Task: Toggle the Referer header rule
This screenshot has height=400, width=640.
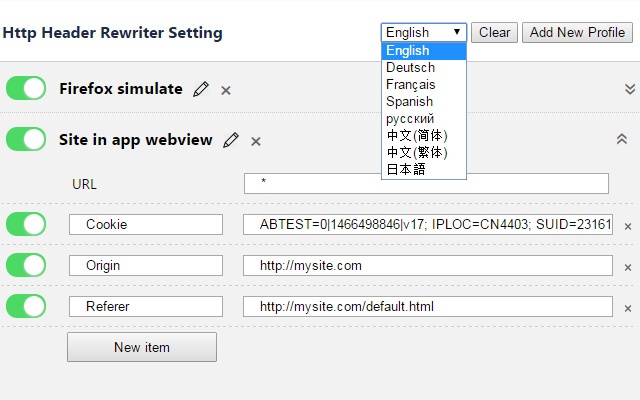Action: tap(26, 306)
